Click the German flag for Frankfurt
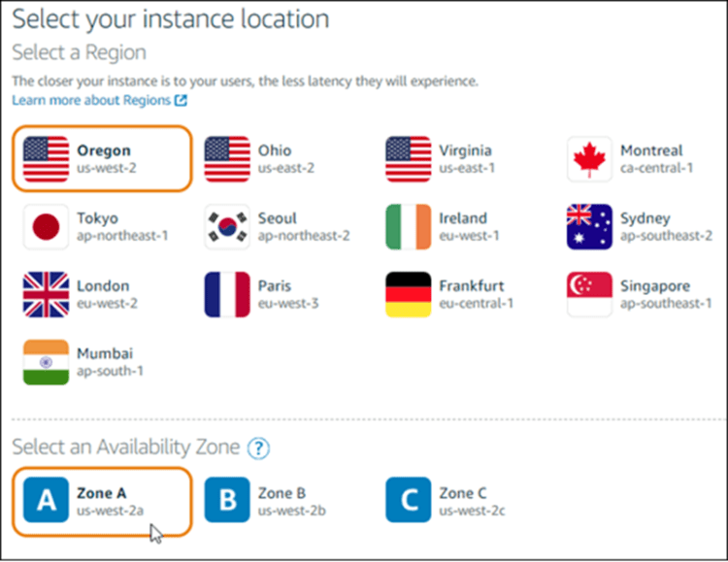Image resolution: width=728 pixels, height=562 pixels. [x=409, y=295]
